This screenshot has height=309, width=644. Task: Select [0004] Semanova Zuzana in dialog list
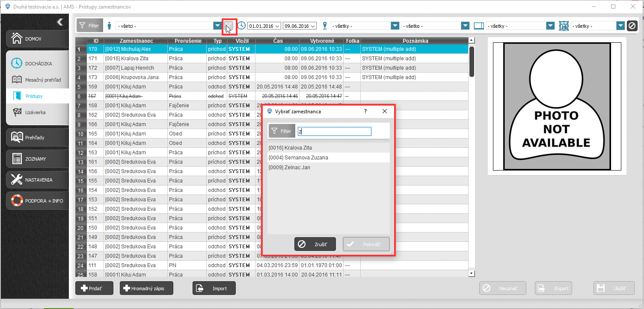click(329, 158)
